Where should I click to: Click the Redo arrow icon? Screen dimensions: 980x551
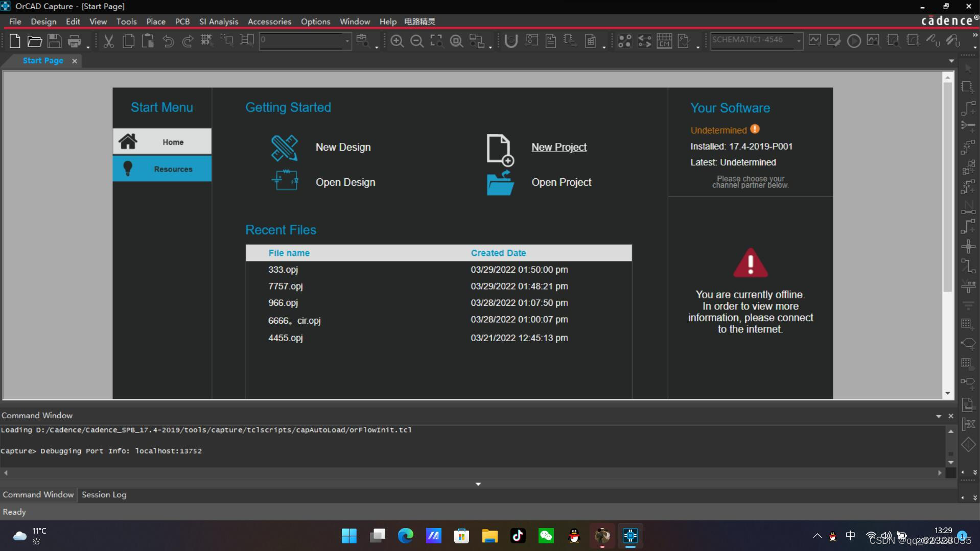[x=188, y=41]
